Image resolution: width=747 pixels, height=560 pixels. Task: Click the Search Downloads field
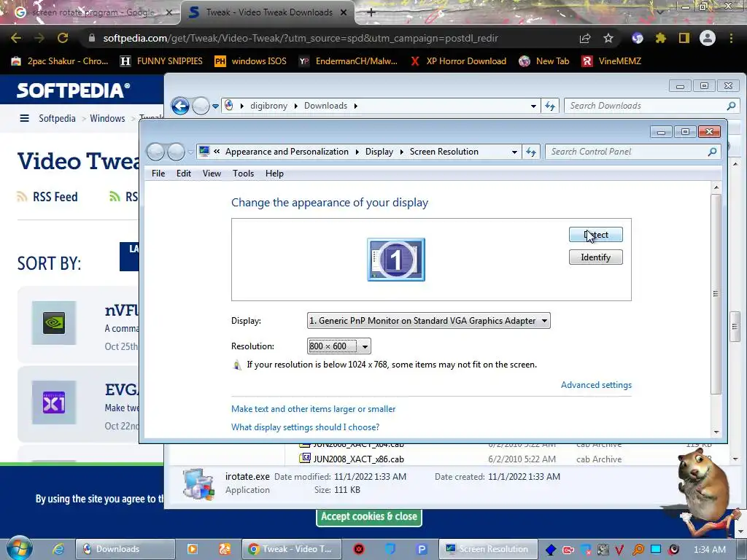pyautogui.click(x=651, y=106)
